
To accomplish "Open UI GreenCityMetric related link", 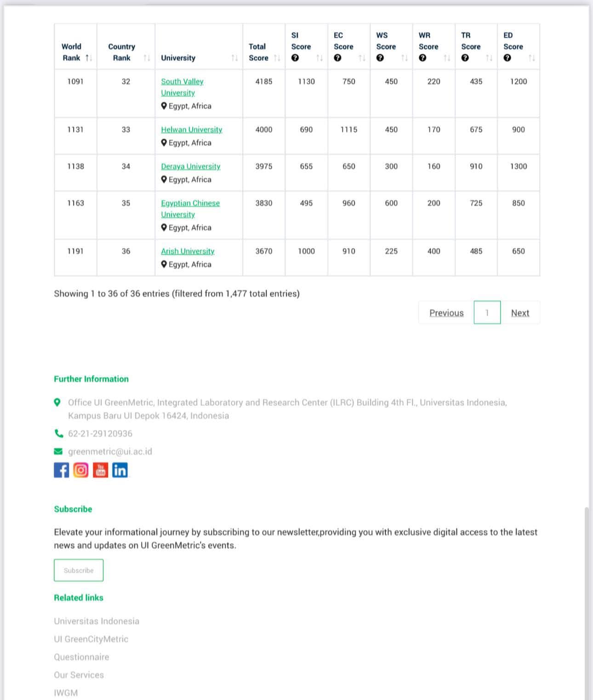I will [x=91, y=639].
